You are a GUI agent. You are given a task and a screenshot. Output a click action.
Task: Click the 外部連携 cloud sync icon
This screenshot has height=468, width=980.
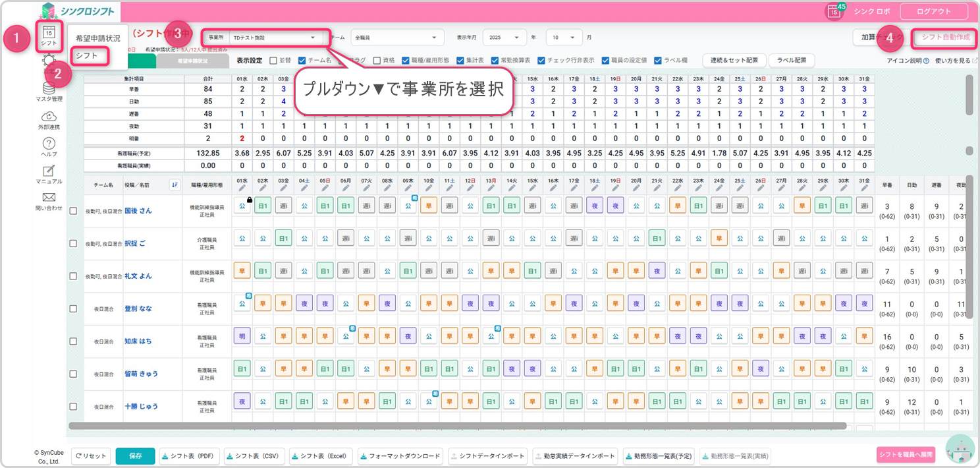point(49,117)
